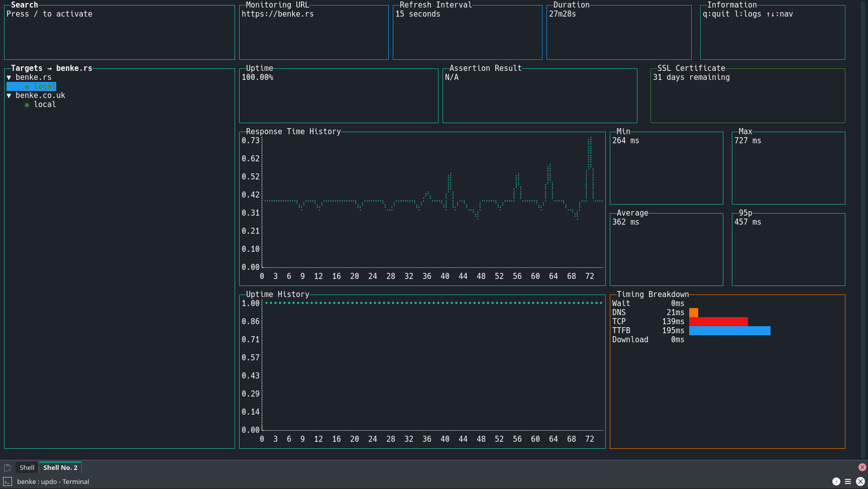Viewport: 868px width, 489px height.
Task: Click the new tab icon
Action: 8,467
